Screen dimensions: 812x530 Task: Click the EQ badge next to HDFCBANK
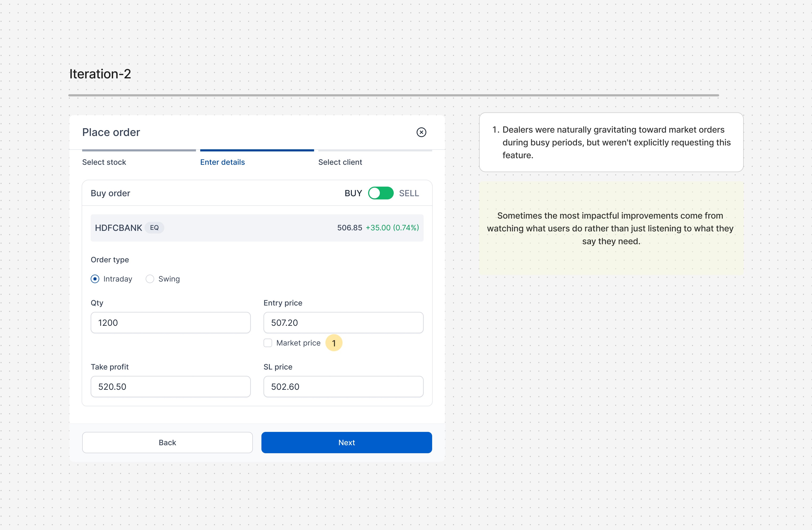pos(154,227)
